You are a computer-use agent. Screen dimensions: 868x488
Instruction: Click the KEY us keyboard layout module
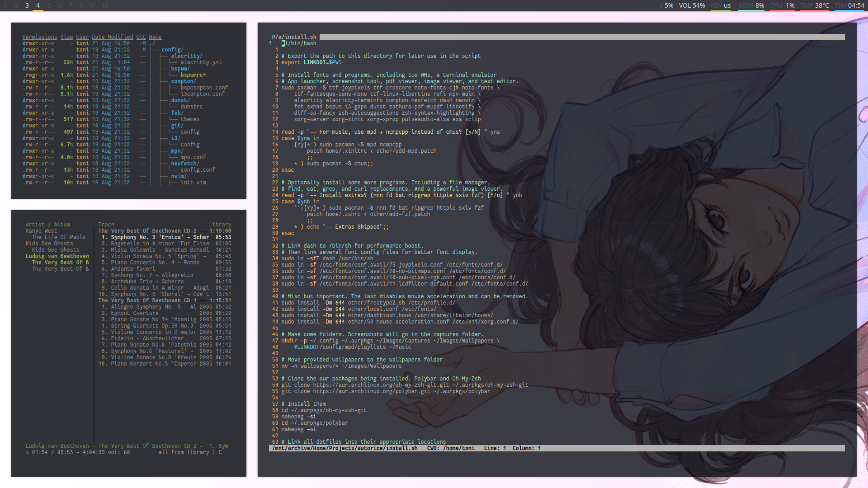pos(721,5)
